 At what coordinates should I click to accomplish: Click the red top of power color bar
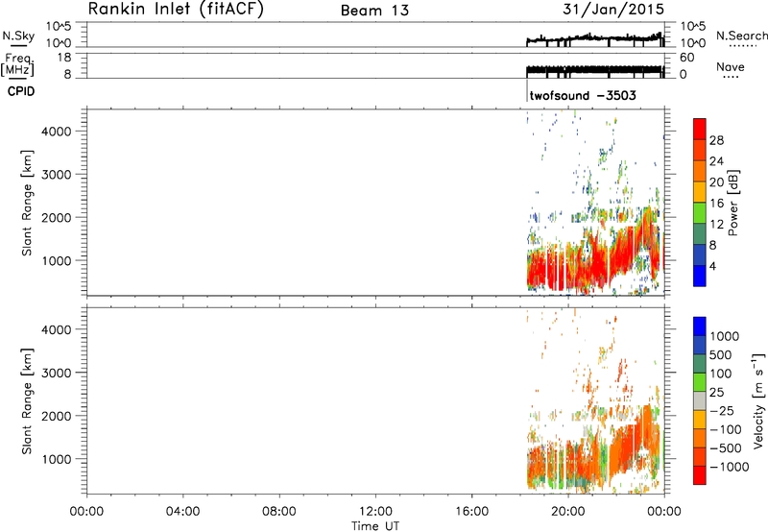(x=700, y=127)
